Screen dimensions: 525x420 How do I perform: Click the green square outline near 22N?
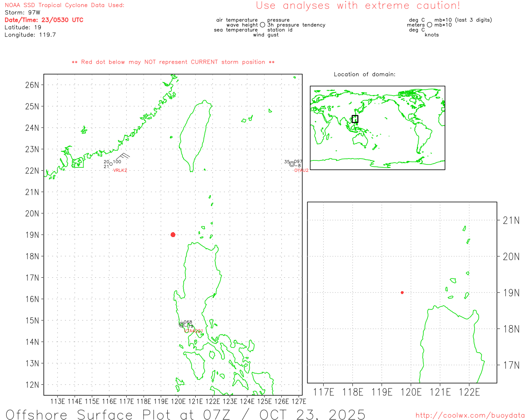click(x=78, y=163)
